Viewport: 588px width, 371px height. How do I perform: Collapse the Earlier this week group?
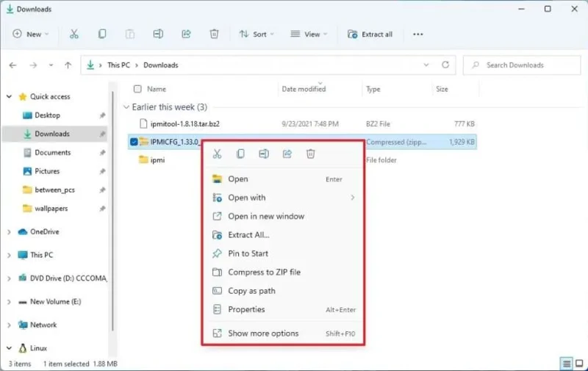click(126, 107)
